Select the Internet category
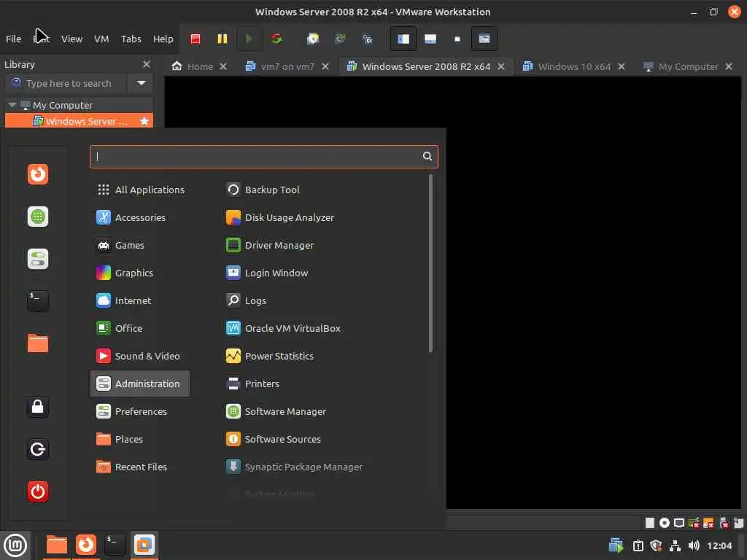747x560 pixels. (140, 300)
